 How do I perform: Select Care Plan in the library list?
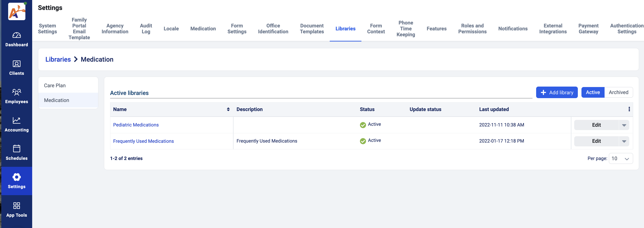(x=55, y=85)
